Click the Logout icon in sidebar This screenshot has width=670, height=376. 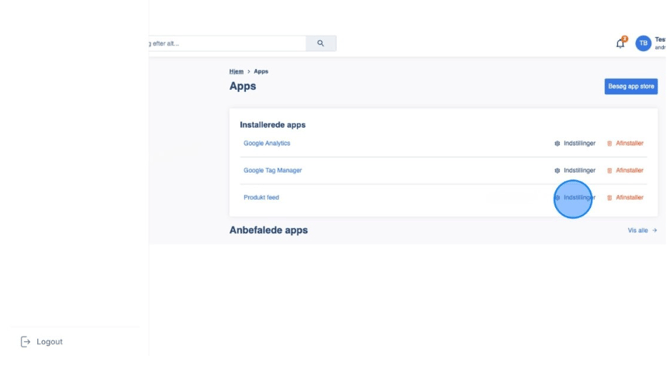click(x=25, y=341)
